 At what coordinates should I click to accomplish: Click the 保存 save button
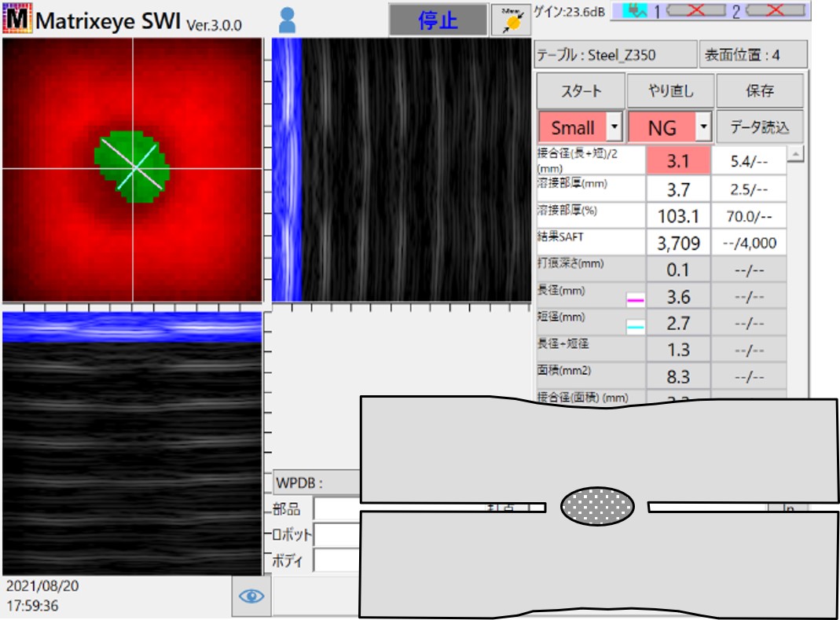pyautogui.click(x=759, y=91)
